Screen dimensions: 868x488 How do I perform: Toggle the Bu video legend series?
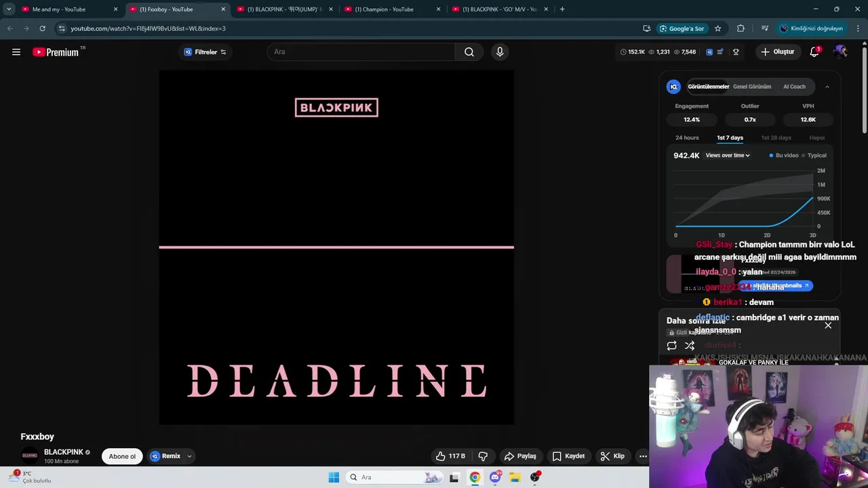(x=784, y=155)
